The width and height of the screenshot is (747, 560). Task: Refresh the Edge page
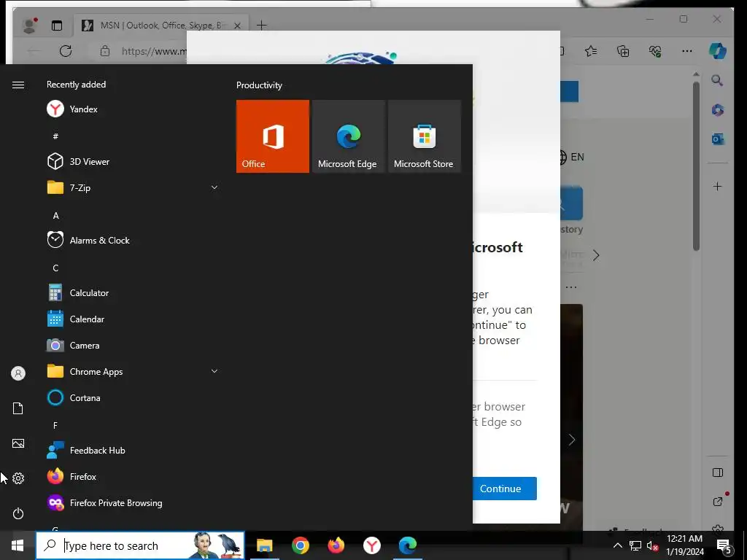click(x=66, y=51)
